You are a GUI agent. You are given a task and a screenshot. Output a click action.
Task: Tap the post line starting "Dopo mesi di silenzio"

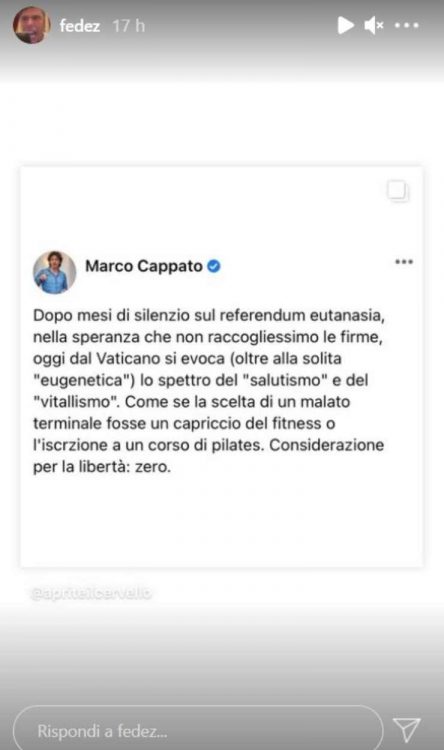(x=209, y=316)
